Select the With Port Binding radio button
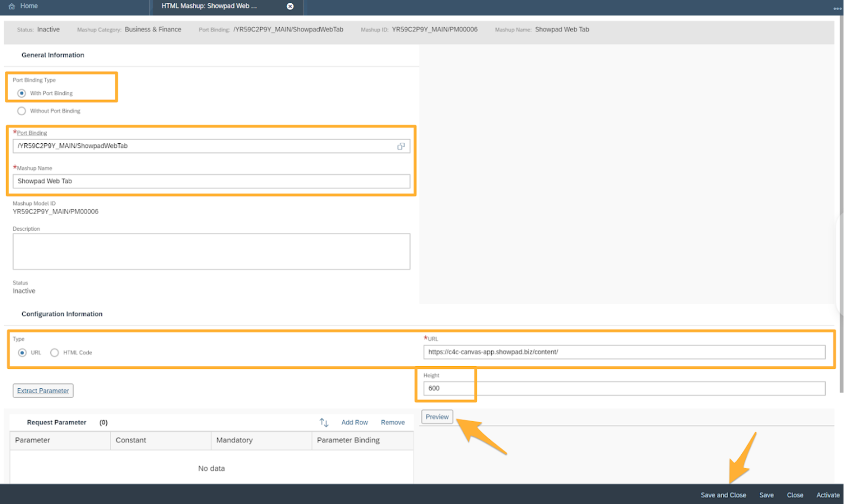 (22, 94)
